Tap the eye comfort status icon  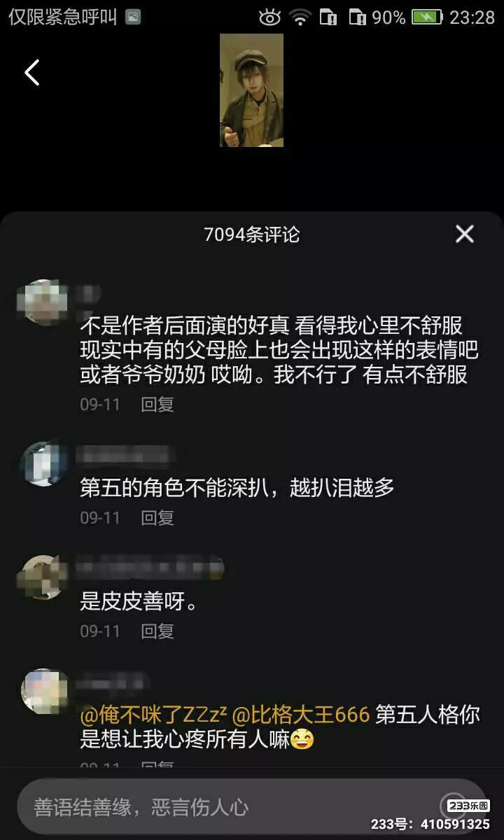269,17
